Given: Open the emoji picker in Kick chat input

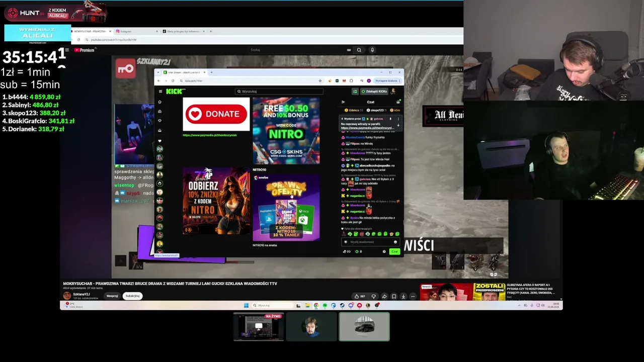Looking at the screenshot, I should [x=395, y=242].
